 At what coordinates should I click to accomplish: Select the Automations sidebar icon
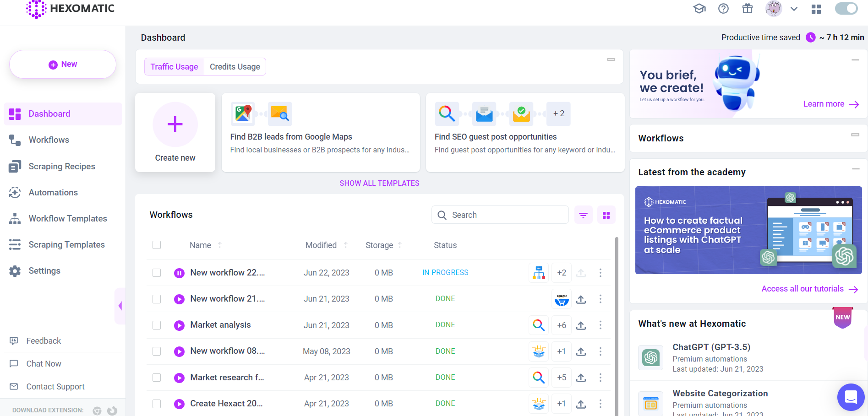pyautogui.click(x=15, y=193)
